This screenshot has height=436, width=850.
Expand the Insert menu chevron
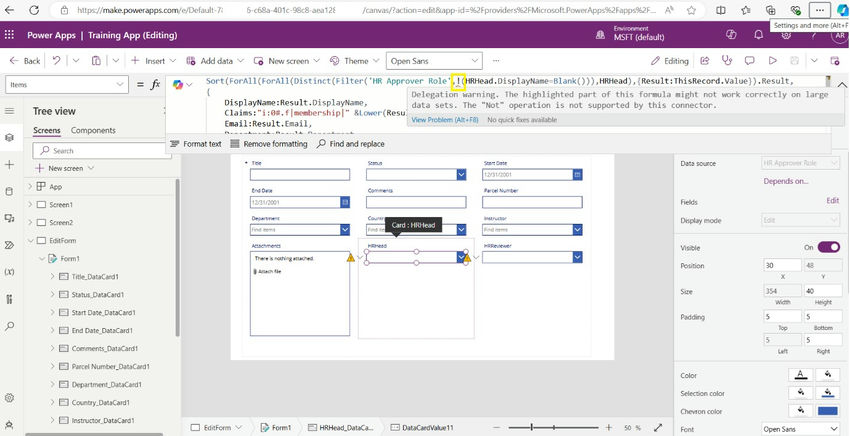(173, 61)
